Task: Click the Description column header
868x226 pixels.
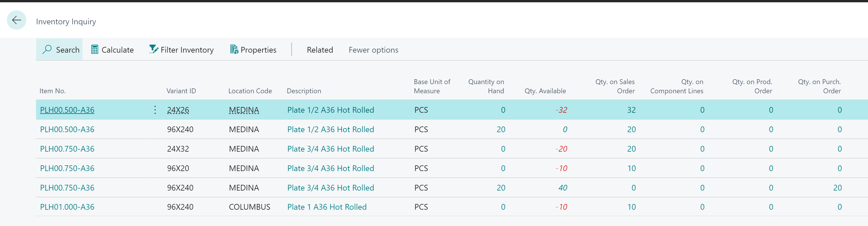Action: [304, 91]
